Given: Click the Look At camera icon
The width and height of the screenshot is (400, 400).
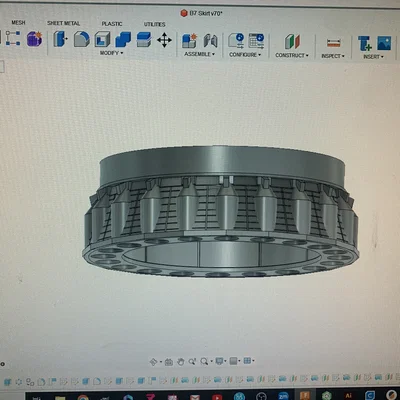Looking at the screenshot, I should coord(169,362).
